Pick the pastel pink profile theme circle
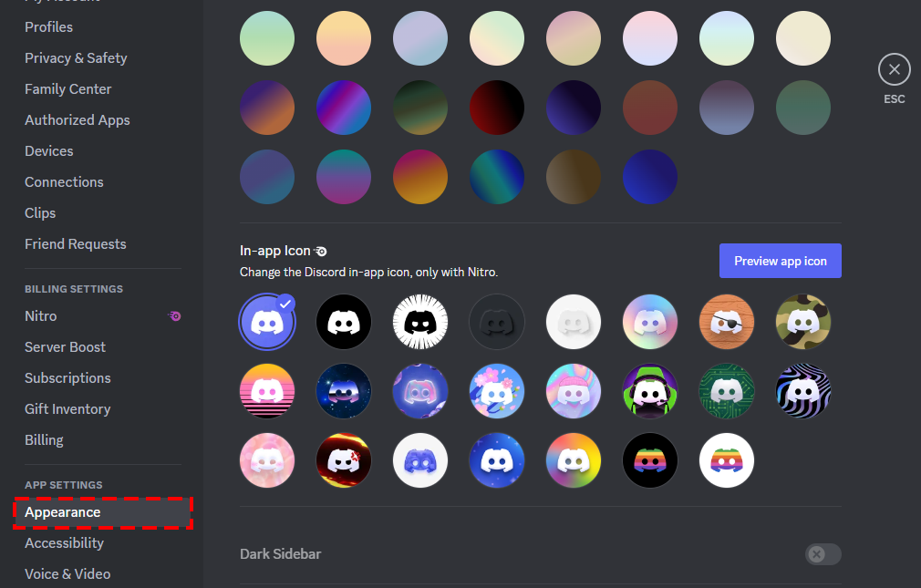This screenshot has height=588, width=921. [x=650, y=37]
